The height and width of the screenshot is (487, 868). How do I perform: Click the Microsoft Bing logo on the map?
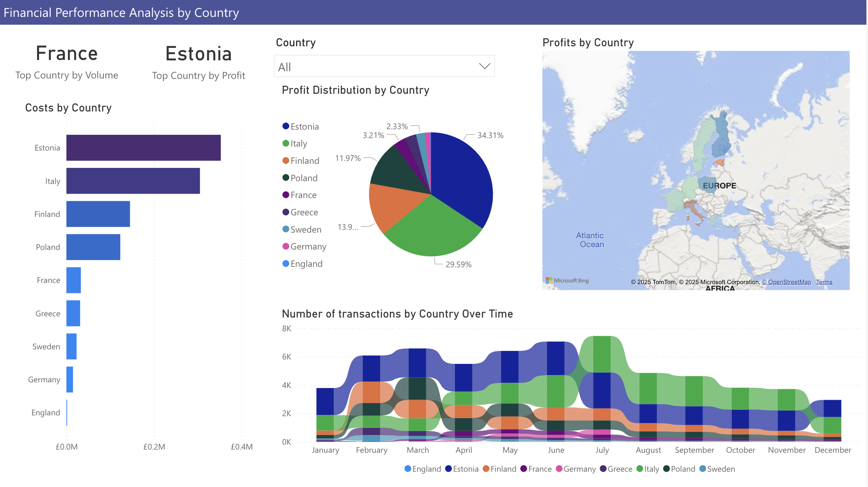pos(567,281)
